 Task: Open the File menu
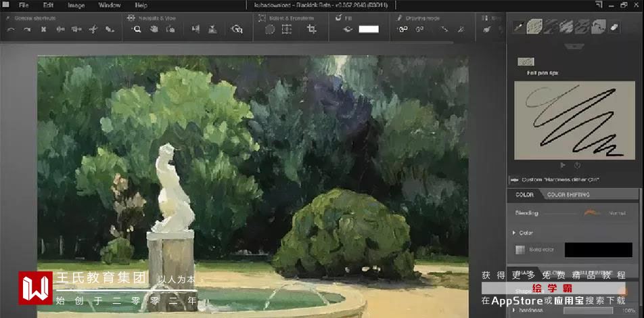pyautogui.click(x=24, y=5)
